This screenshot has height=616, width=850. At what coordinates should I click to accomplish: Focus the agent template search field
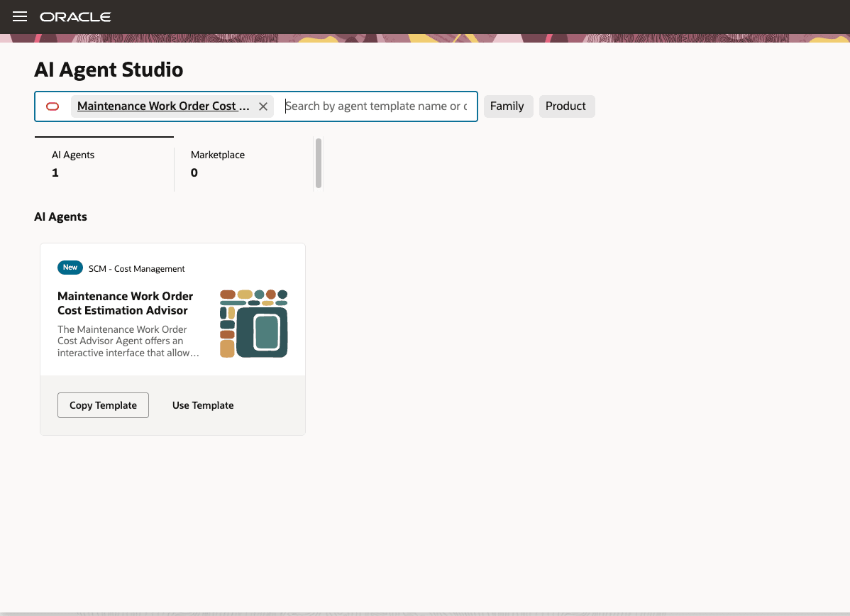(376, 106)
